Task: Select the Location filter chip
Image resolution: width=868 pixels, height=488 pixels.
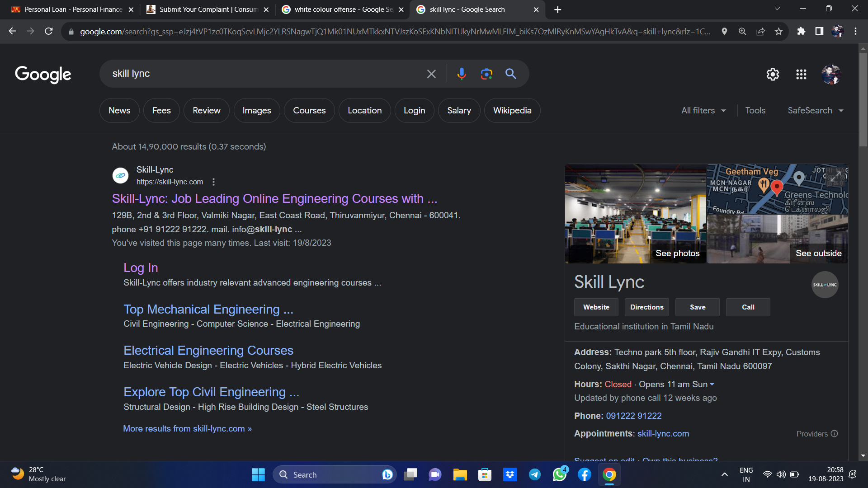Action: point(364,110)
